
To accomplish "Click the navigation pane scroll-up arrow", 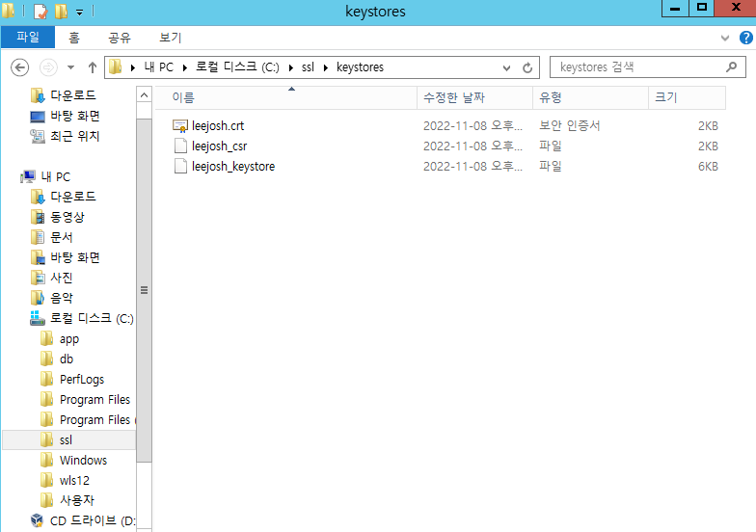I will click(145, 95).
